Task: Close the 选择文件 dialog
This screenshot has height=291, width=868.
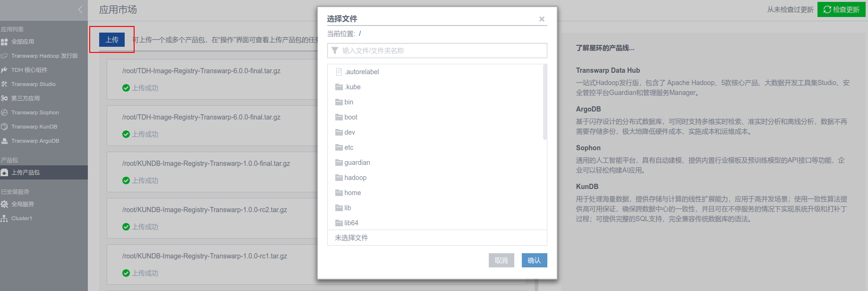Action: pos(542,19)
